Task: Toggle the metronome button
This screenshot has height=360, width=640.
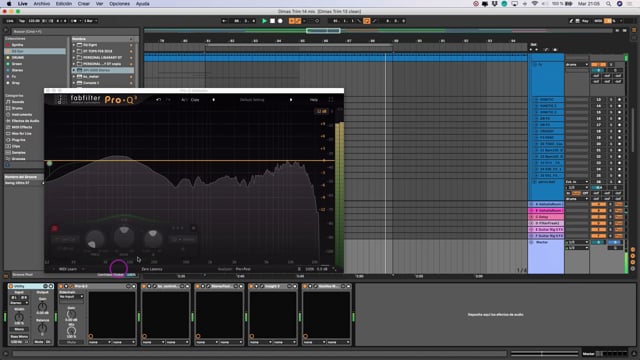Action: point(74,21)
